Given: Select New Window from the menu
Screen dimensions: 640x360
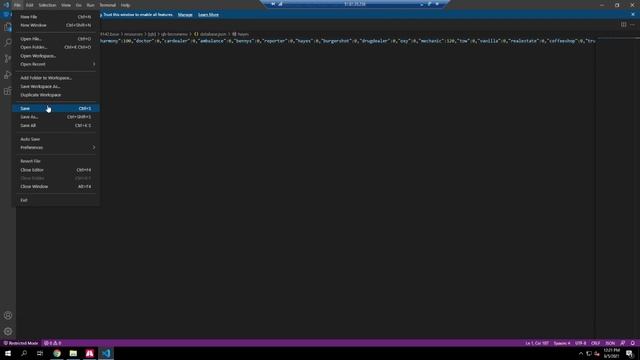Looking at the screenshot, I should [x=56, y=25].
